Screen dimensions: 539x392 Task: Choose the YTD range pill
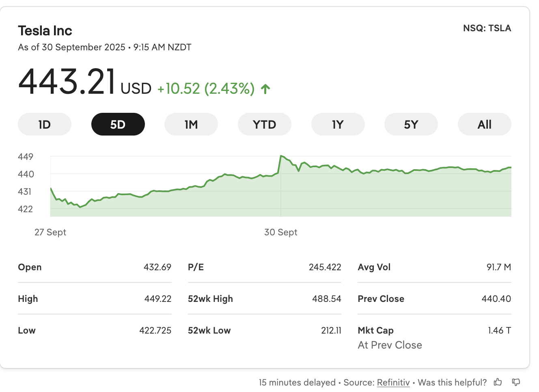(264, 124)
